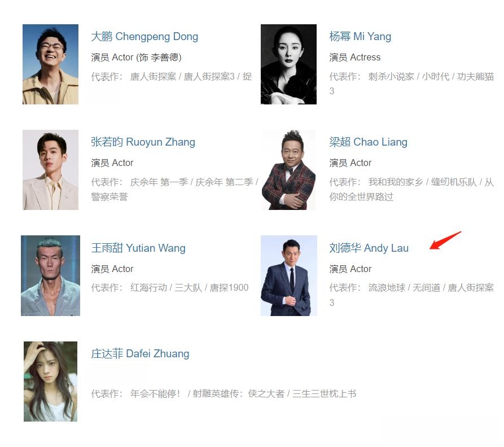Click the portrait photo of 大鹏 Chengpeng Dong
Image resolution: width=504 pixels, height=447 pixels.
[x=50, y=64]
